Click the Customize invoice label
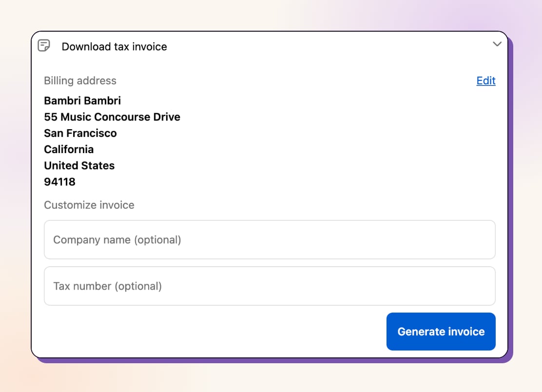This screenshot has width=542, height=392. pos(89,205)
